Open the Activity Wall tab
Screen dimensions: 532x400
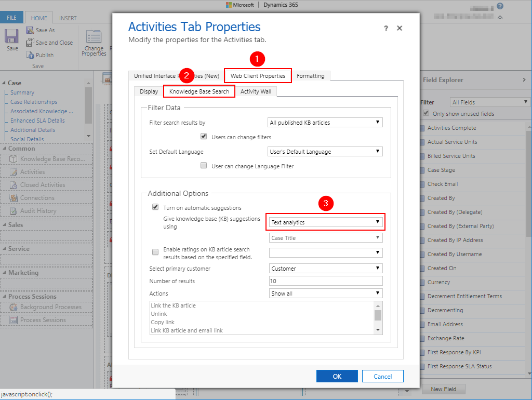point(256,91)
